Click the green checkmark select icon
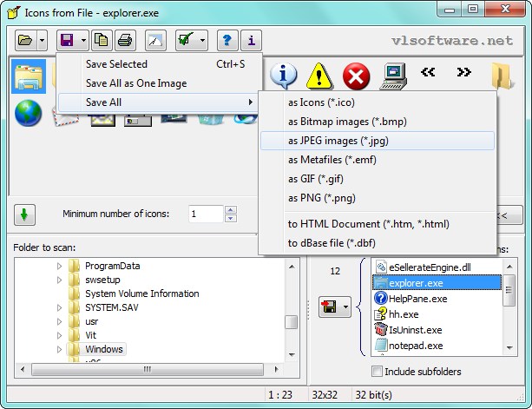Viewport: 532px width, 409px height. (186, 41)
